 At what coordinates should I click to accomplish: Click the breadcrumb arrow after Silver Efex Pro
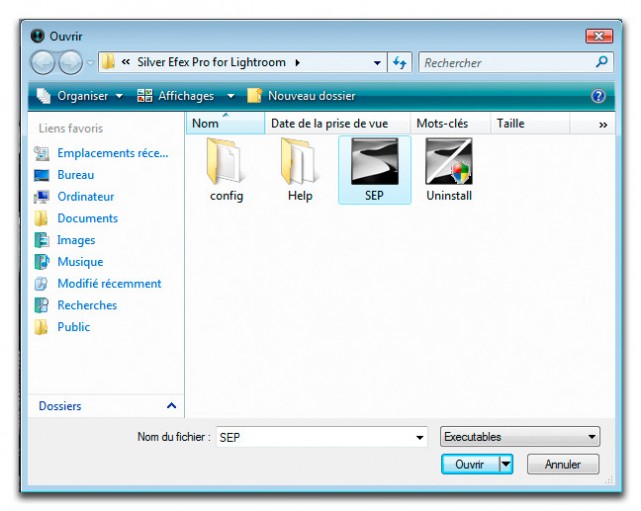[298, 63]
